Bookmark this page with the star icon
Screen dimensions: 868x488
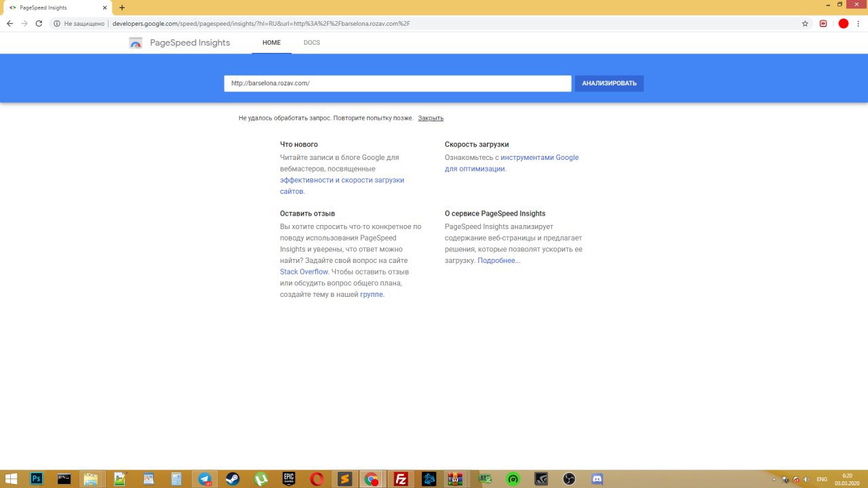pos(805,23)
